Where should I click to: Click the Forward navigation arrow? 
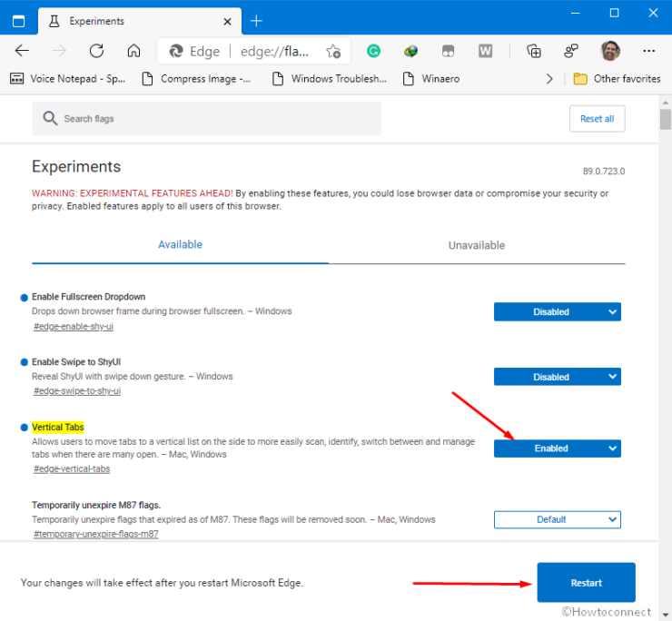click(x=59, y=51)
